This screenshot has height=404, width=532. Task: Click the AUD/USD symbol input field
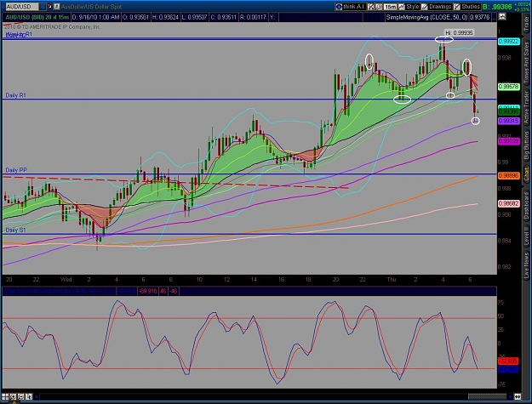22,7
